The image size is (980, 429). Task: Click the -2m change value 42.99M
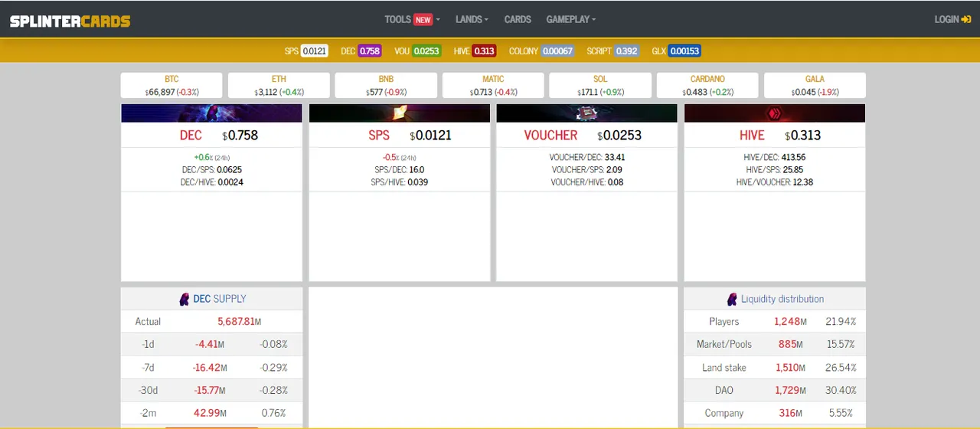[x=208, y=414]
